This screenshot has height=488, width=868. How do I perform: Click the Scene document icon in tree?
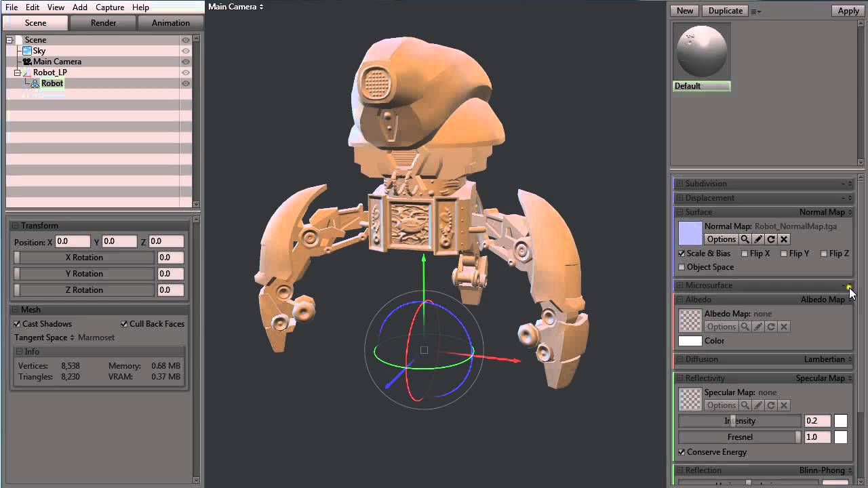tap(19, 40)
